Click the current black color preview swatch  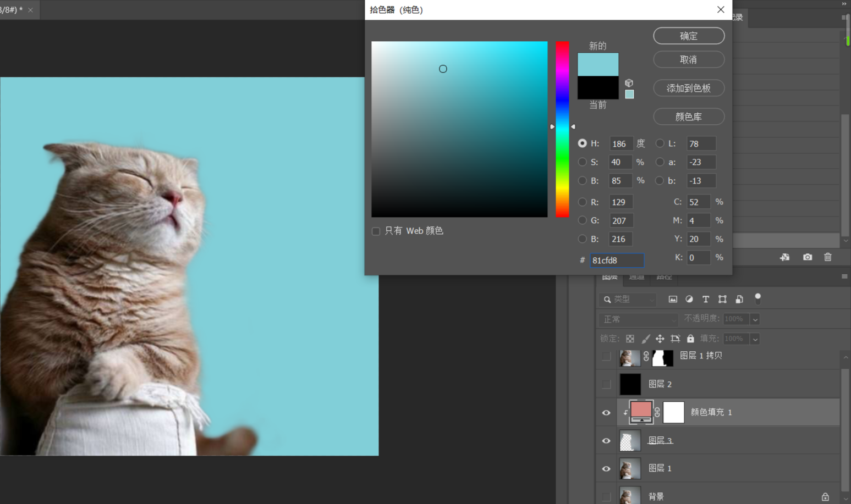598,87
